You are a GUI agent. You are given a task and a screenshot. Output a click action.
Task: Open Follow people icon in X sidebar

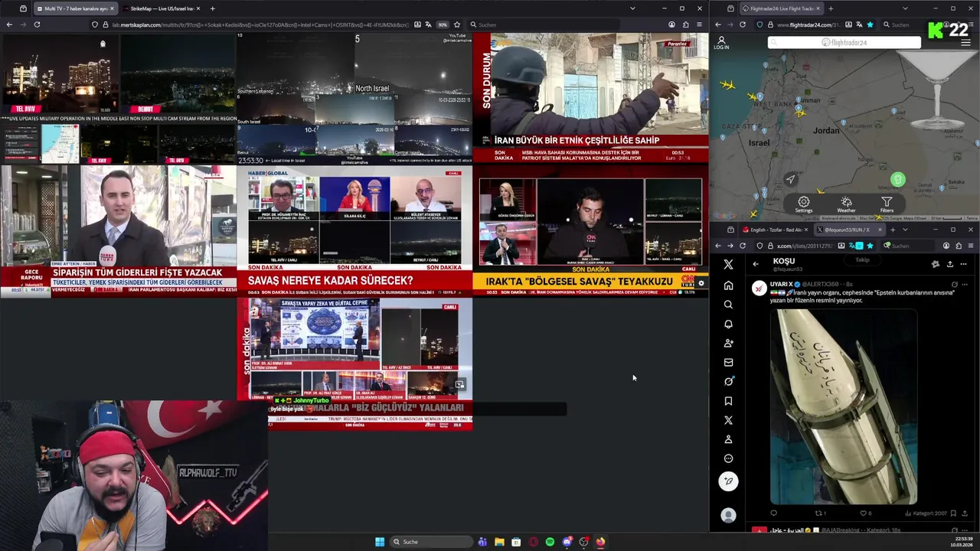coord(728,343)
